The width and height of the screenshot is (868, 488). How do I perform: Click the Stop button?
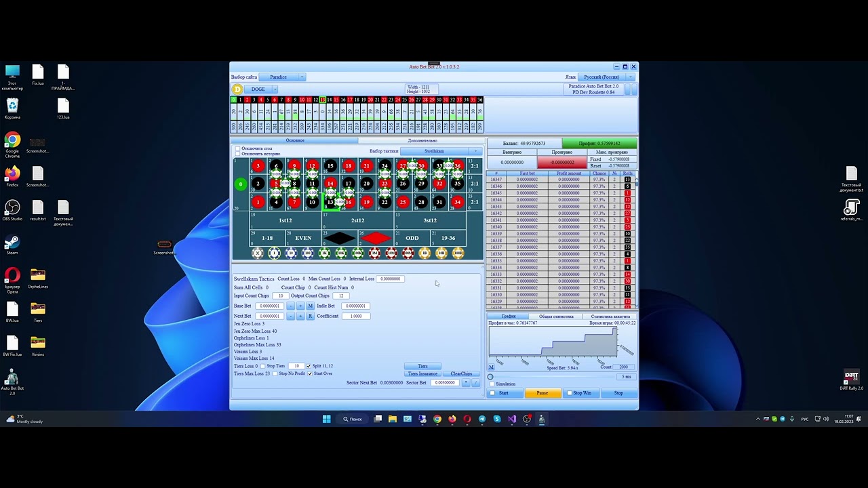click(618, 393)
